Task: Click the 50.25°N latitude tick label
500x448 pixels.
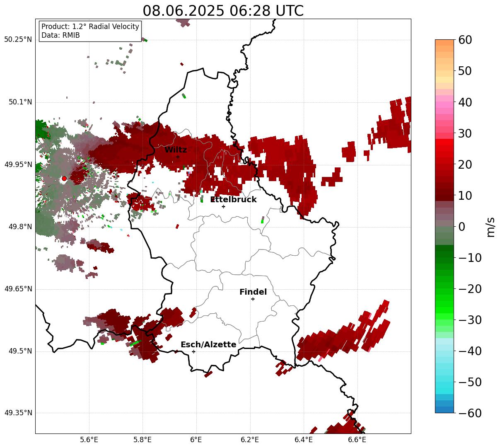Action: [18, 40]
